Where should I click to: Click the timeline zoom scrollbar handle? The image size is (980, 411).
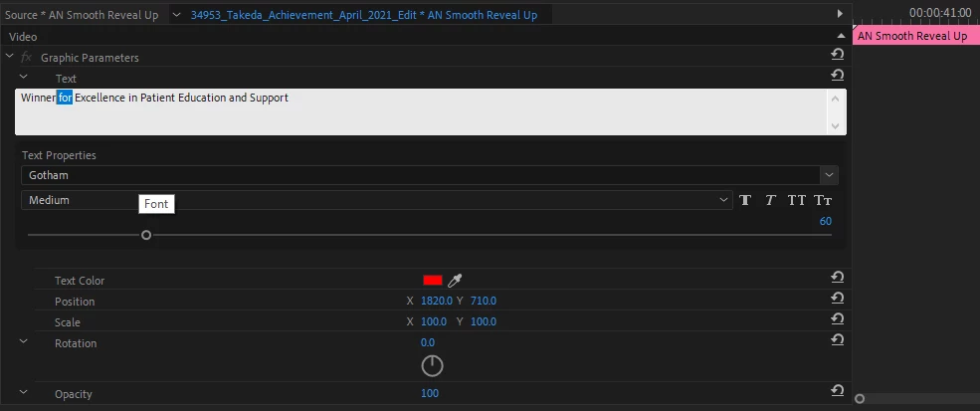pos(860,398)
